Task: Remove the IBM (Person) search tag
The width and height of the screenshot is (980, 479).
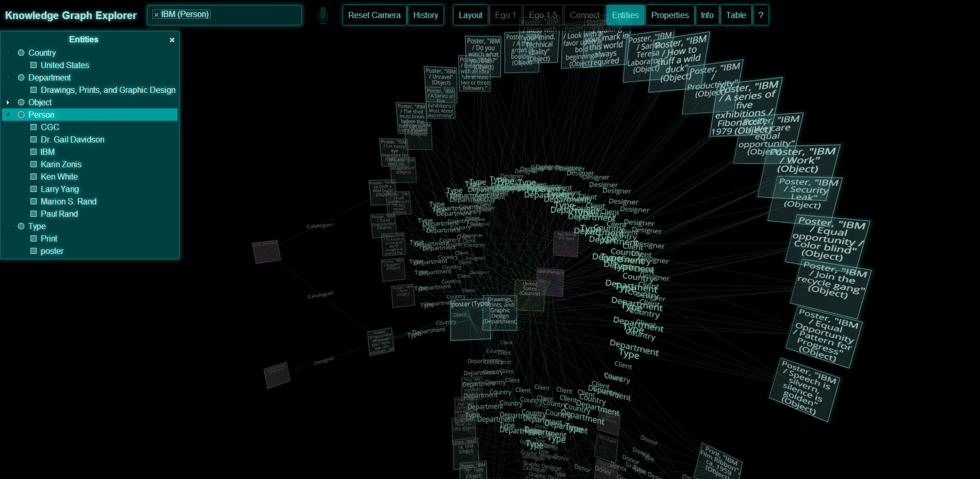Action: (x=156, y=15)
